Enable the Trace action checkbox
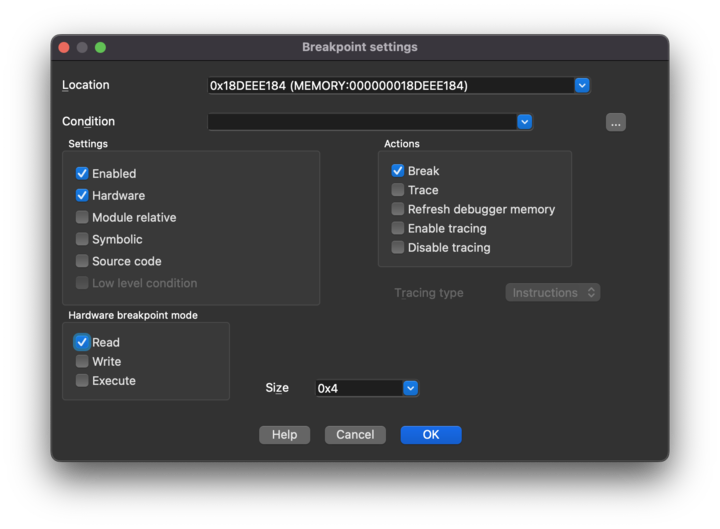Viewport: 720px width, 529px height. coord(398,190)
